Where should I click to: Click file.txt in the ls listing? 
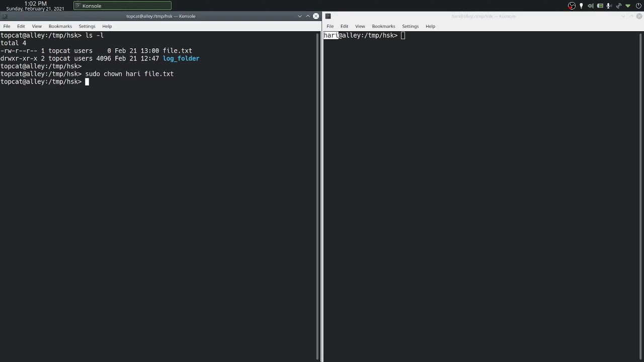click(x=177, y=51)
